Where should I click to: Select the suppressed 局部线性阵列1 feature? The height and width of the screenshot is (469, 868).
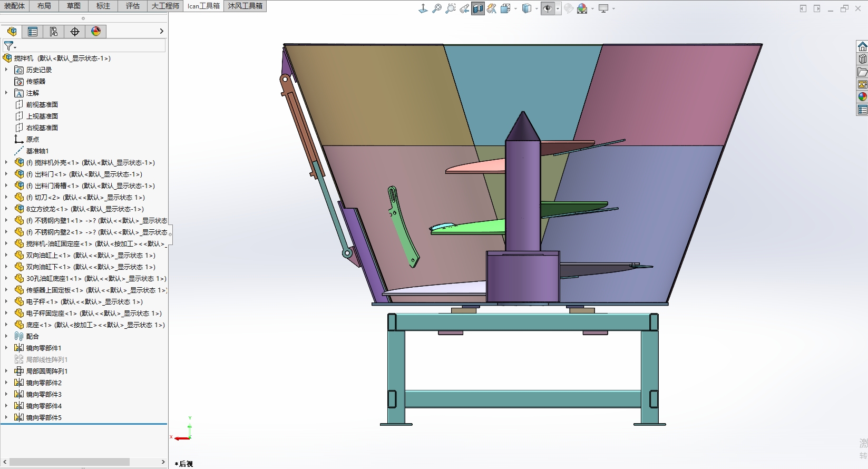[x=47, y=359]
